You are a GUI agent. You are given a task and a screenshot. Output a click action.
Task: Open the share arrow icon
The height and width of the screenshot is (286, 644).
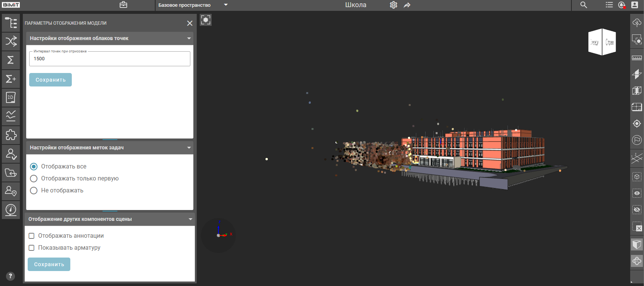click(x=407, y=5)
